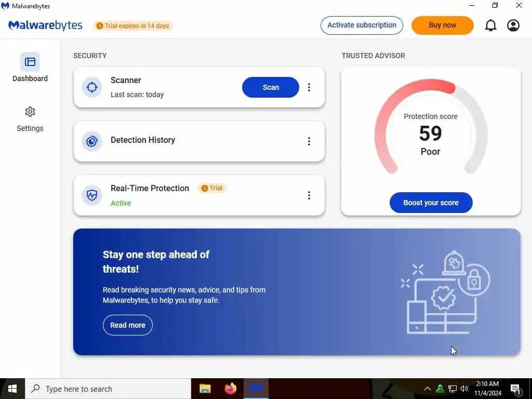Screen dimensions: 532x399
Task: Click the Protection score gauge
Action: [431, 127]
